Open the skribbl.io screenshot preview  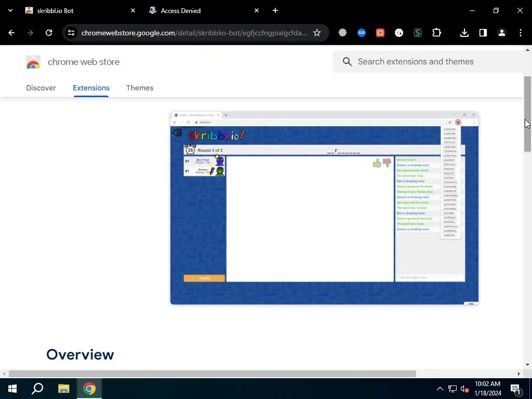[x=324, y=208]
